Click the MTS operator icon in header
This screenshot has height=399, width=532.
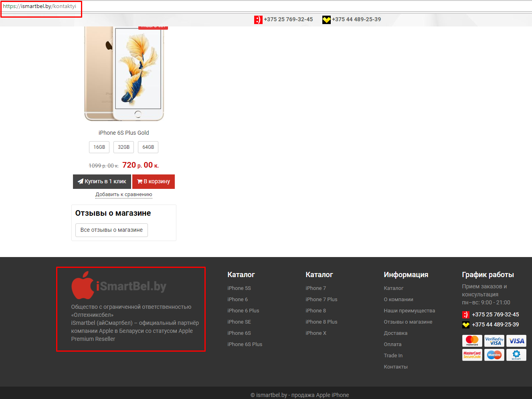tap(258, 20)
